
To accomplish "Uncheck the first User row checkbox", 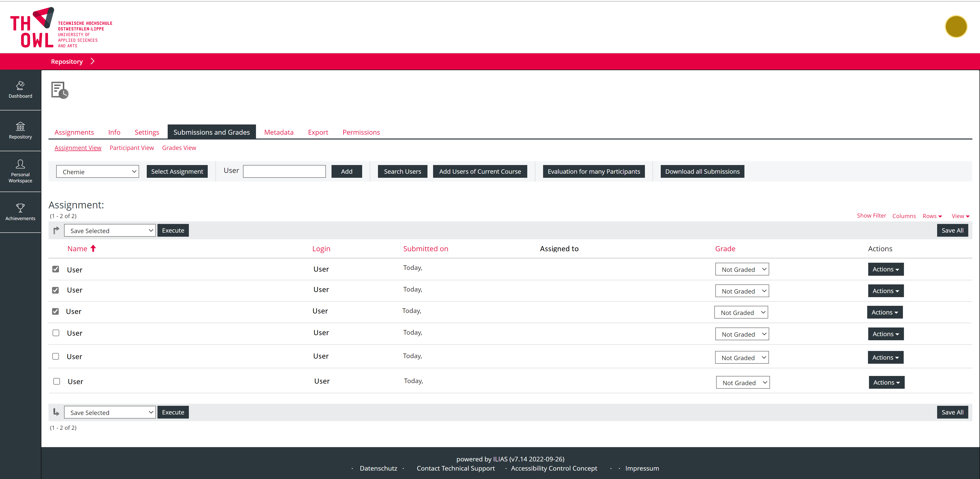I will point(56,269).
